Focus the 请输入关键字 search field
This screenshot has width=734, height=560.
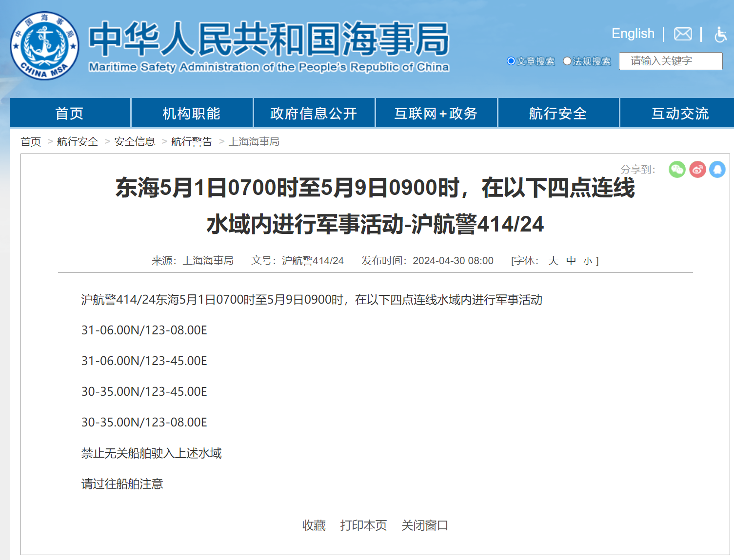(x=671, y=61)
